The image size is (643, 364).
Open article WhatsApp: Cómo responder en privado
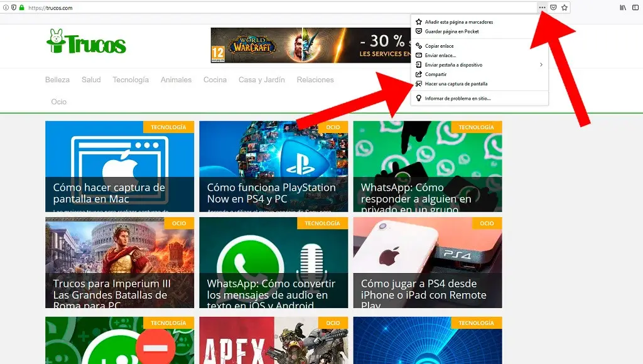click(x=428, y=166)
